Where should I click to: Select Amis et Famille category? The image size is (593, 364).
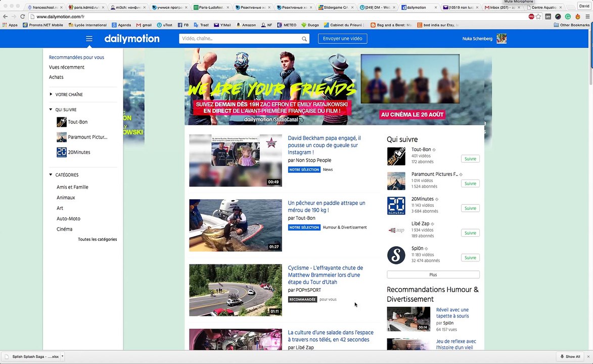[x=72, y=187]
